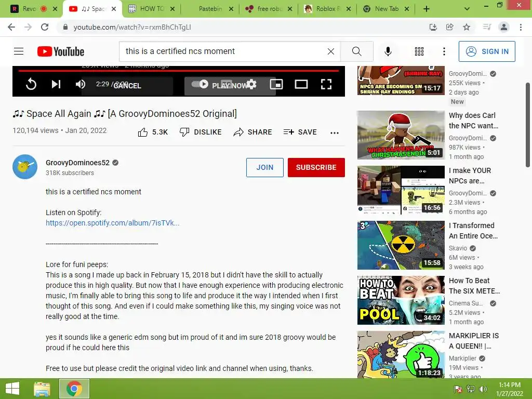Click the replay video button
The image size is (532, 399).
click(31, 84)
